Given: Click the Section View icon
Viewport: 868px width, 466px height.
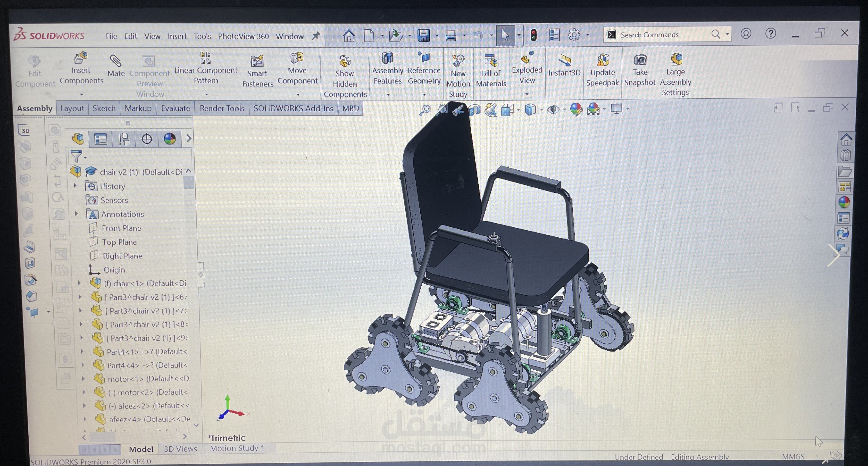Looking at the screenshot, I should point(475,110).
